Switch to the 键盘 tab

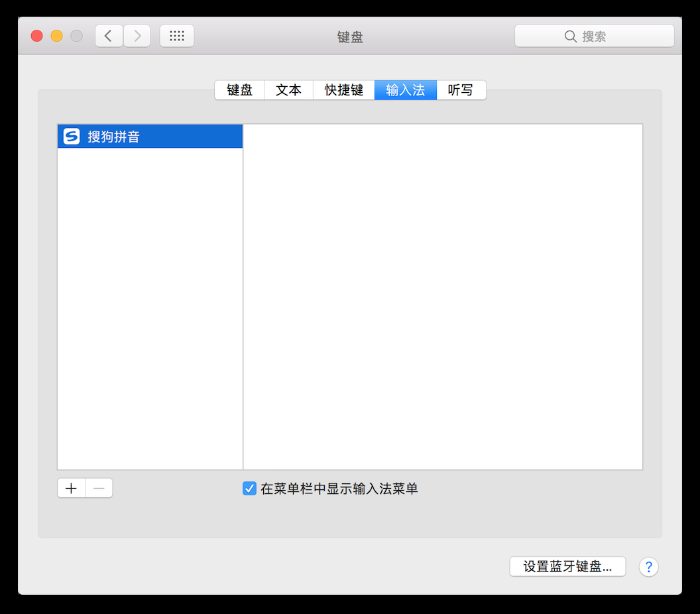239,90
